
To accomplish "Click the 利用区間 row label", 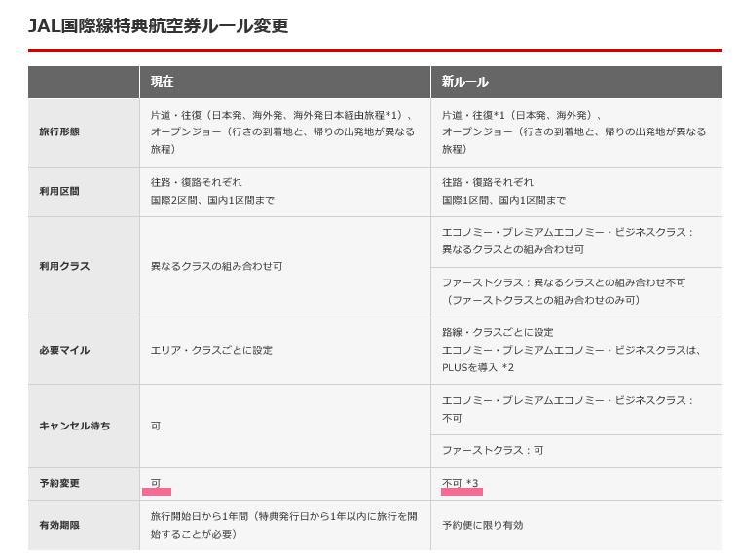I will [59, 191].
